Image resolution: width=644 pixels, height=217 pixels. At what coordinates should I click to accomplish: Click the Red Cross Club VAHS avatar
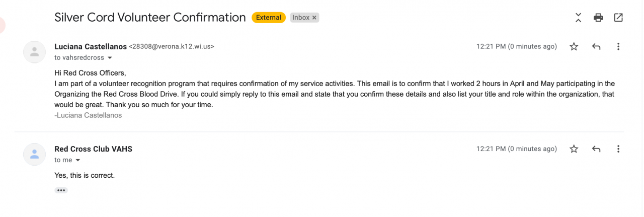[34, 154]
